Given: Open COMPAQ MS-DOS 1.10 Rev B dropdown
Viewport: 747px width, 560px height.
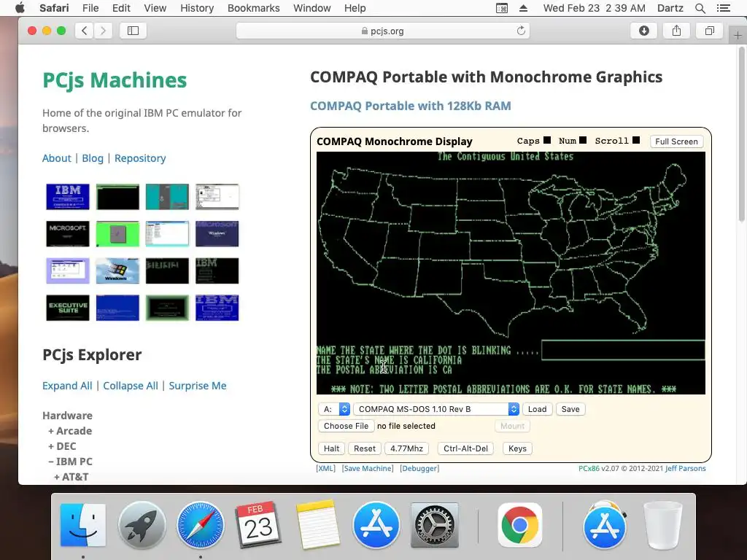Looking at the screenshot, I should tap(436, 409).
